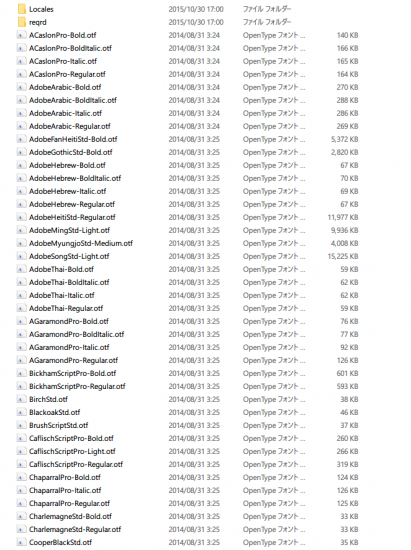Click the AdobeArabic-Regular.otf file icon
Image resolution: width=411 pixels, height=550 pixels.
click(21, 126)
